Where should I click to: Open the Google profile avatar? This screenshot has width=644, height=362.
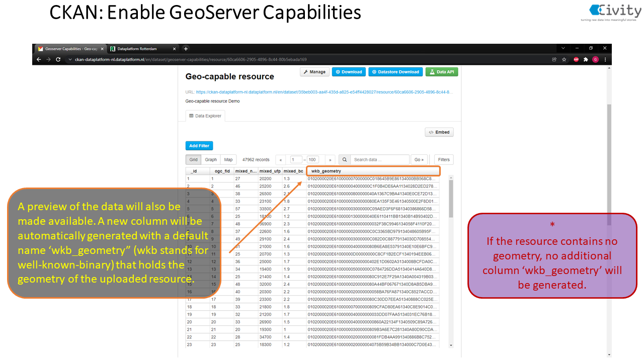pyautogui.click(x=596, y=59)
